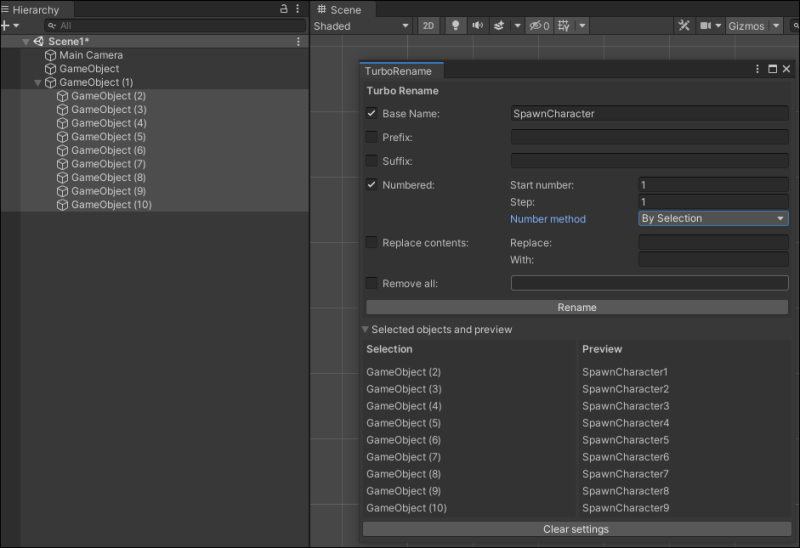
Task: Collapse Selected objects and preview foldout
Action: pos(365,330)
